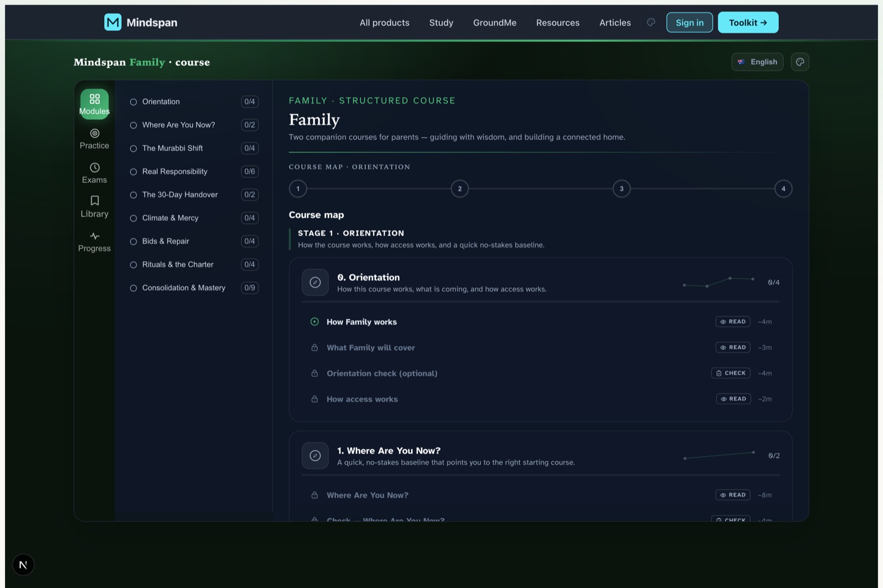Open the Orientation check (optional) lesson
883x588 pixels.
tap(540, 373)
